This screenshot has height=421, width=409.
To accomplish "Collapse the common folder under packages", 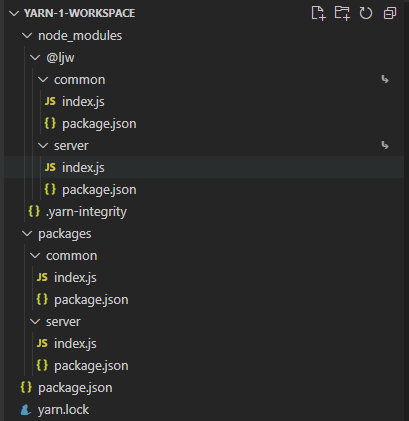I will point(35,255).
